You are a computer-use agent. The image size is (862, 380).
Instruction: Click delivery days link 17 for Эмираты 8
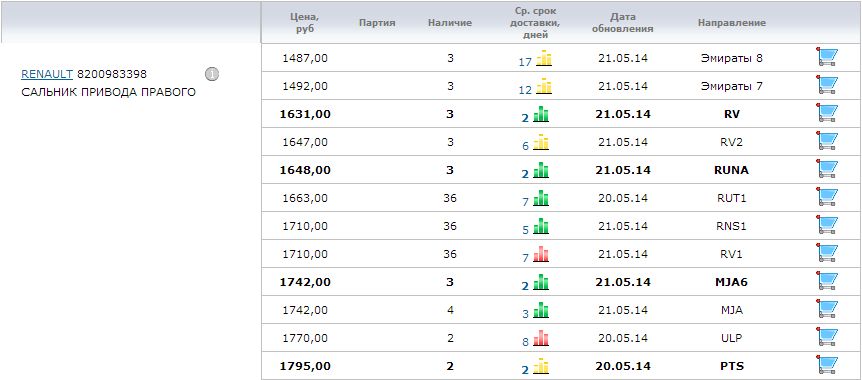pyautogui.click(x=525, y=62)
